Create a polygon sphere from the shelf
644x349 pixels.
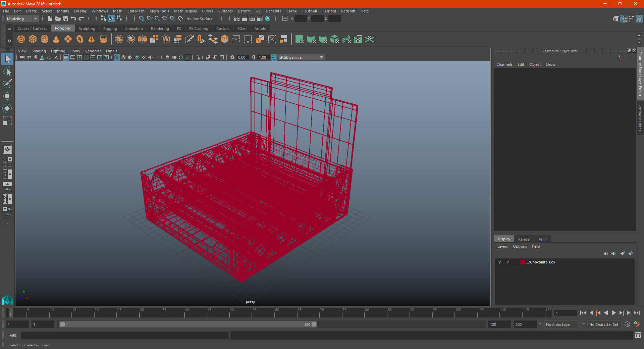21,39
